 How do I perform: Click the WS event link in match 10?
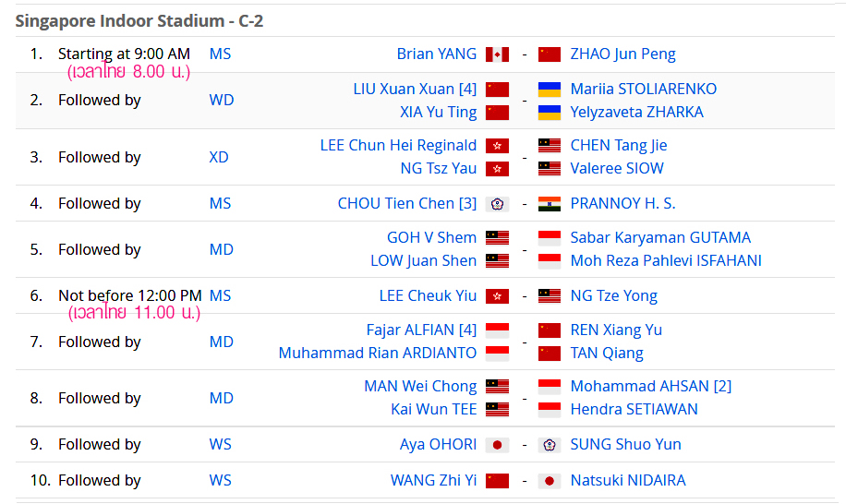pyautogui.click(x=220, y=480)
